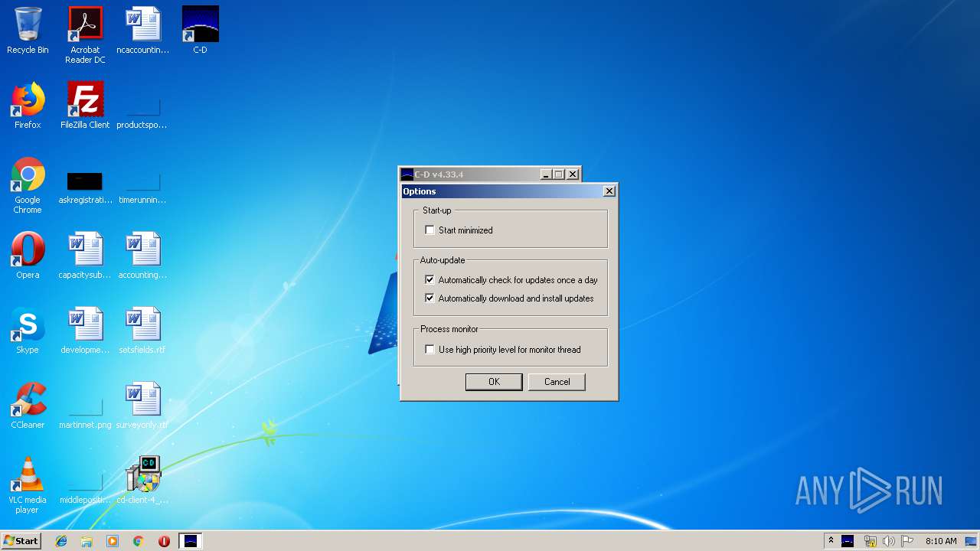Open Windows Explorer taskbar icon
980x551 pixels.
(87, 541)
